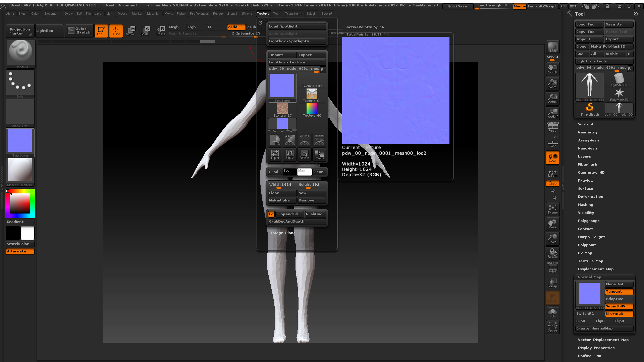The height and width of the screenshot is (362, 644).
Task: Disable the SmoothUV option
Action: tap(619, 306)
